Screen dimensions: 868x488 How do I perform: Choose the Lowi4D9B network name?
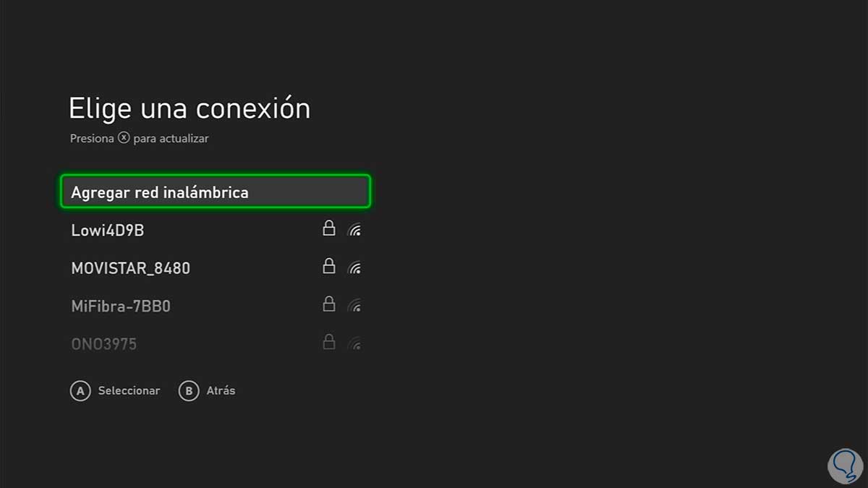tap(108, 231)
